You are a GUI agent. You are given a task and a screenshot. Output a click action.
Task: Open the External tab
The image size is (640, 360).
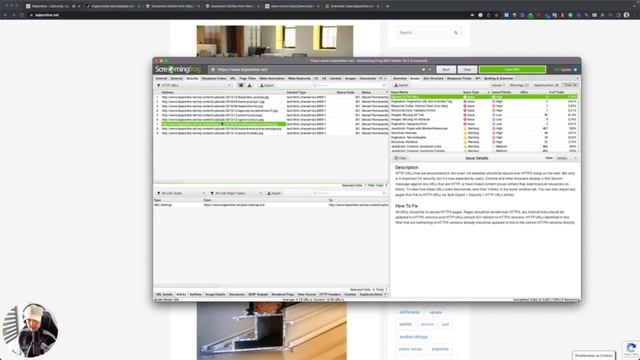click(x=176, y=78)
